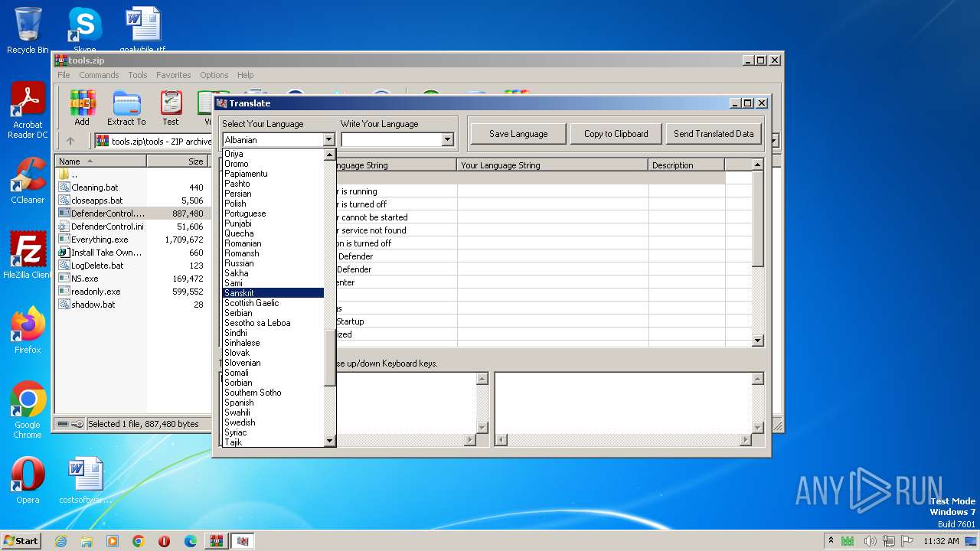Open Recycle Bin desktop icon

pos(28,31)
